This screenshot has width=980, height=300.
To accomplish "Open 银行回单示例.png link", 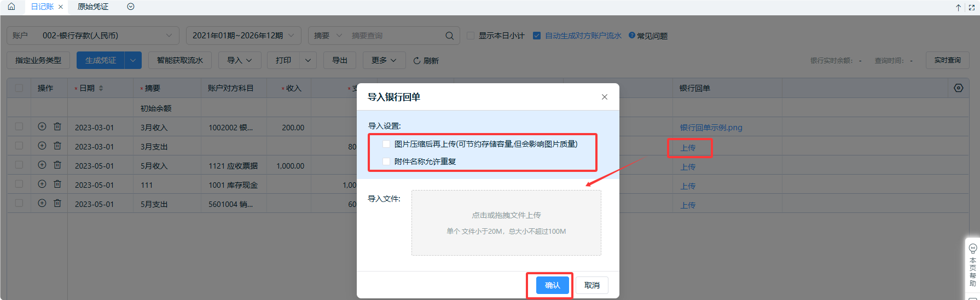I will pyautogui.click(x=711, y=128).
